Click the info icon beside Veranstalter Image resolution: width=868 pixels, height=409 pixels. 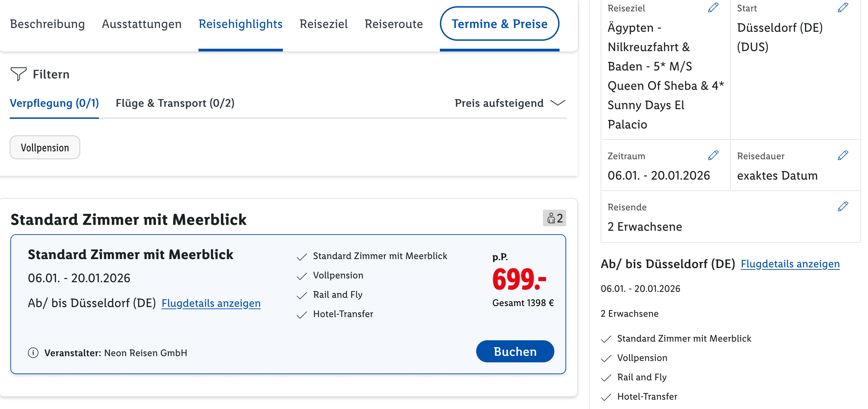(x=33, y=353)
